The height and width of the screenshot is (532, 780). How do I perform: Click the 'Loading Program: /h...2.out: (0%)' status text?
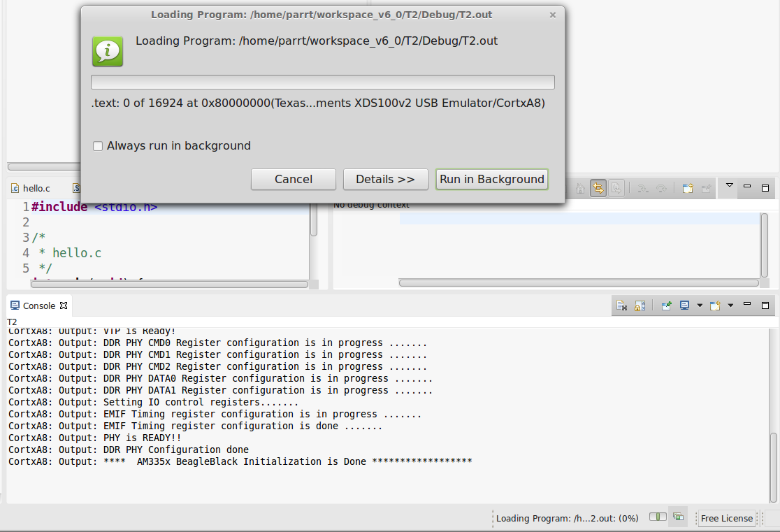coord(567,518)
